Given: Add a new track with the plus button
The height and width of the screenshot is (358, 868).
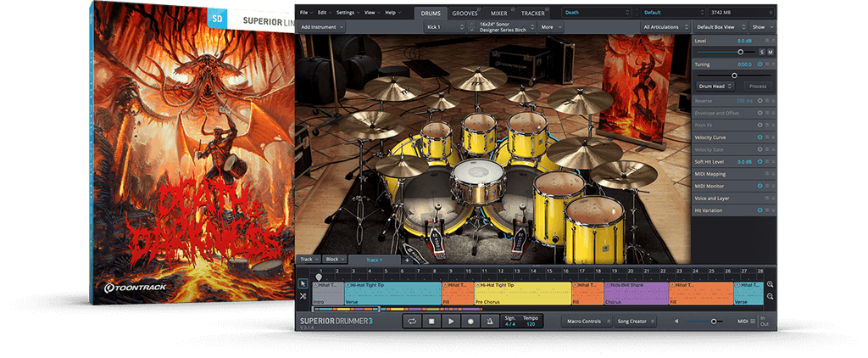Looking at the screenshot, I should tap(407, 260).
